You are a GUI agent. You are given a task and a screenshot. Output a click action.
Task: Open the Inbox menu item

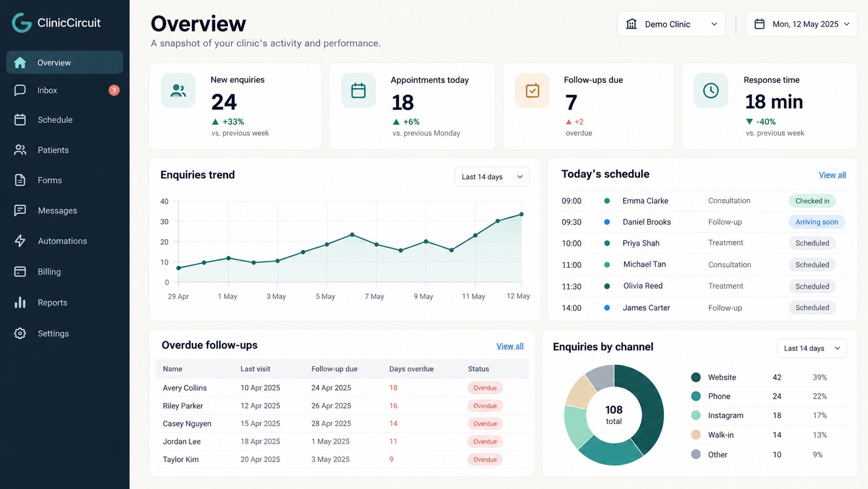tap(65, 90)
